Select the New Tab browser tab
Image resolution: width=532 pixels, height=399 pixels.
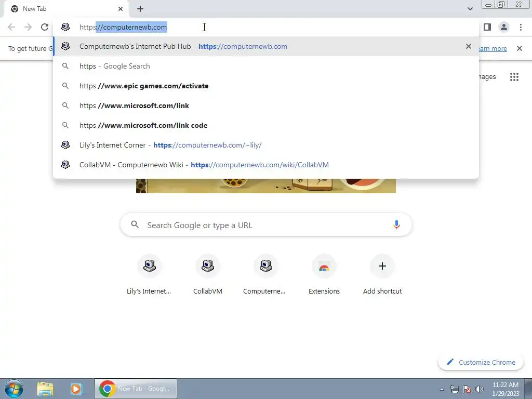[66, 9]
